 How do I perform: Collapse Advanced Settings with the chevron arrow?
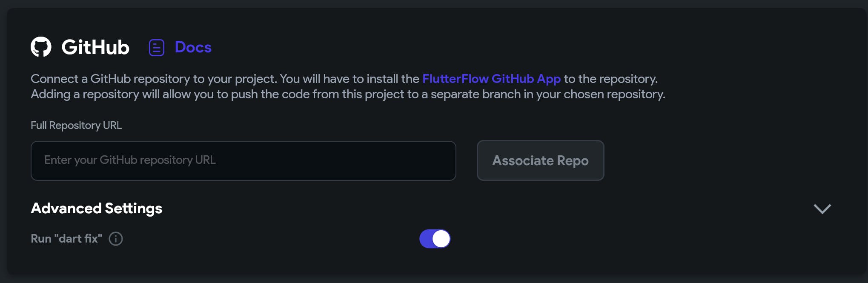click(x=822, y=209)
